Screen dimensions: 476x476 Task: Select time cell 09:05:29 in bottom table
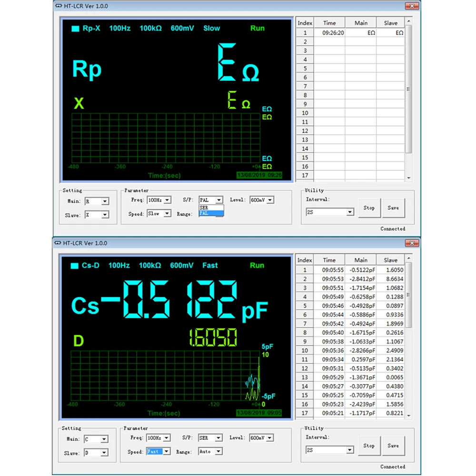click(329, 377)
